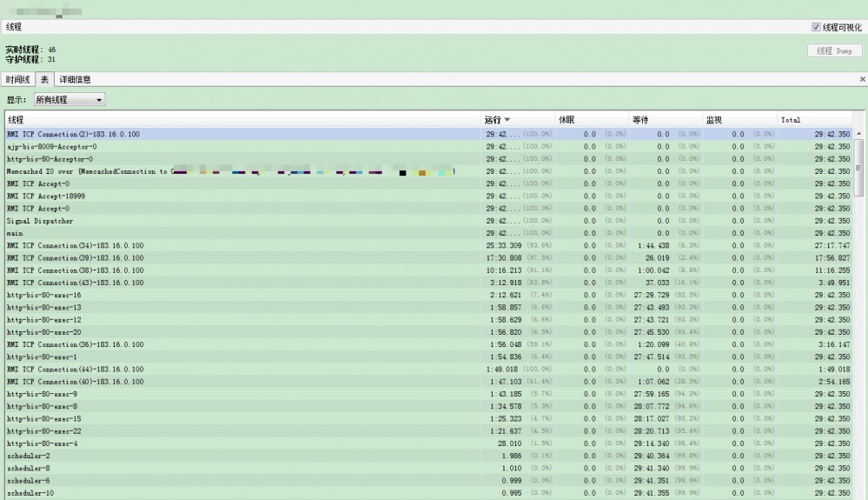868x500 pixels.
Task: Sort by the 等待 column header
Action: point(666,120)
